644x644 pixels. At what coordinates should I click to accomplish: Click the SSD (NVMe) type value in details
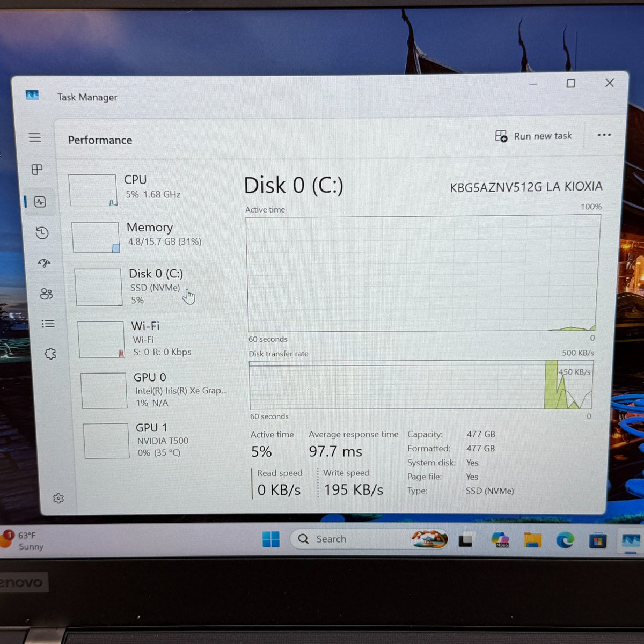pyautogui.click(x=489, y=491)
